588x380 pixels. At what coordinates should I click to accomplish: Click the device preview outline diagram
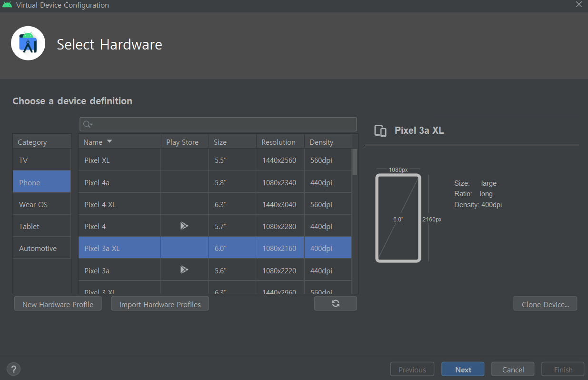(x=399, y=218)
